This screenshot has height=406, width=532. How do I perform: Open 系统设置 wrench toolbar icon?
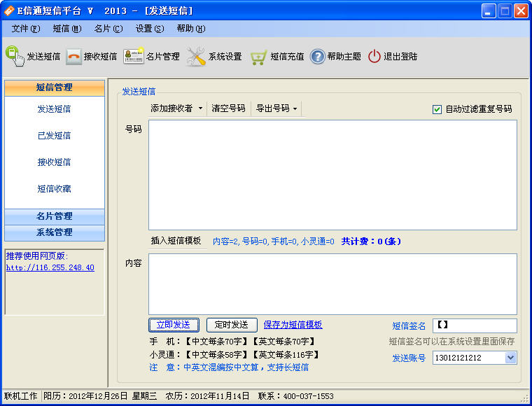coord(196,56)
